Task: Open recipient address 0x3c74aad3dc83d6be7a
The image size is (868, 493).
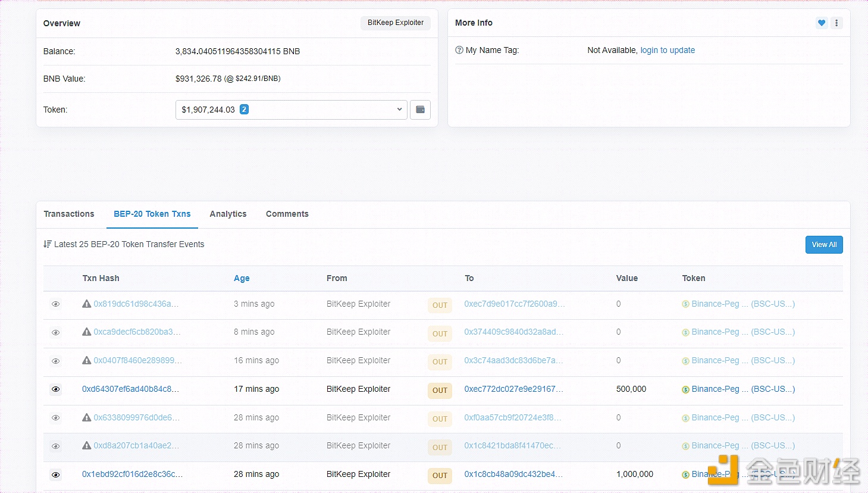Action: [x=513, y=360]
